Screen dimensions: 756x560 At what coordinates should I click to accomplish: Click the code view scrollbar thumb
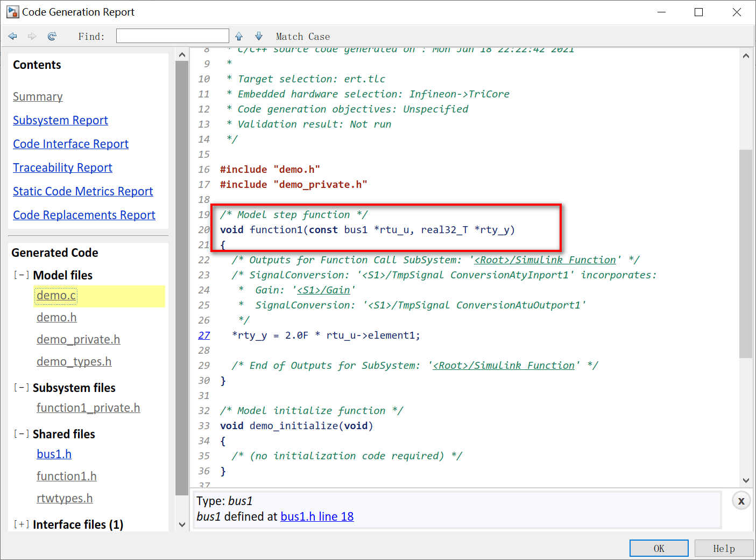[745, 254]
